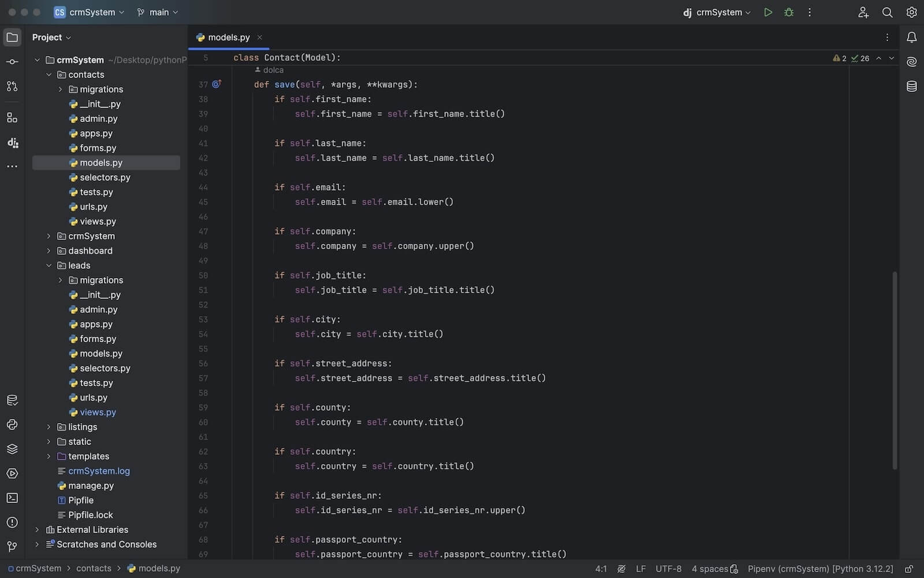Click the Debug bug icon
Viewport: 924px width, 578px height.
[788, 12]
